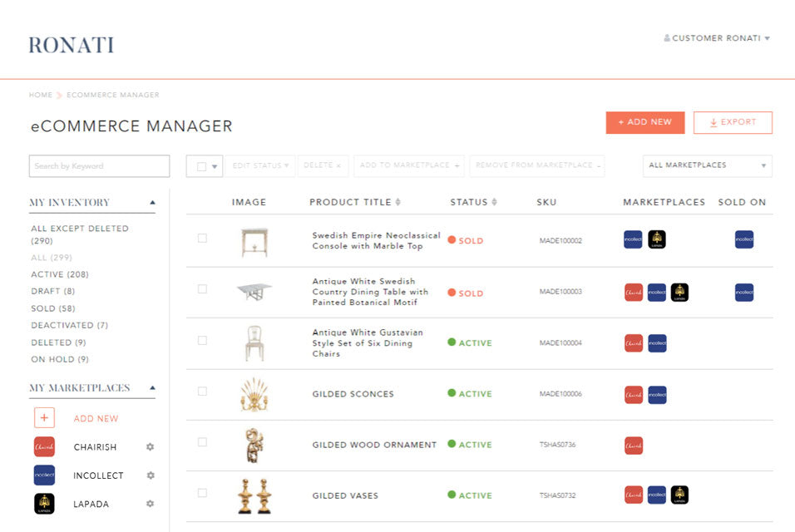Click Chairish icon on Gilded Vases row

click(634, 495)
